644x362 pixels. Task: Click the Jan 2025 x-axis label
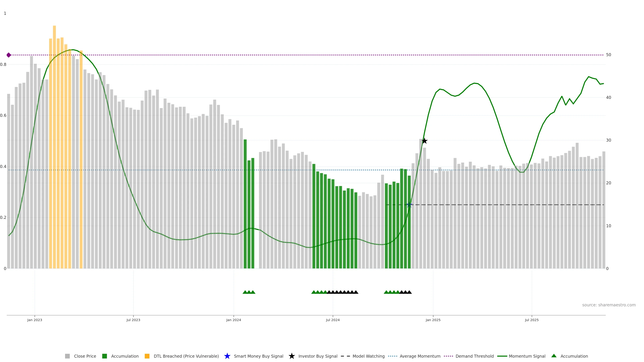[433, 320]
